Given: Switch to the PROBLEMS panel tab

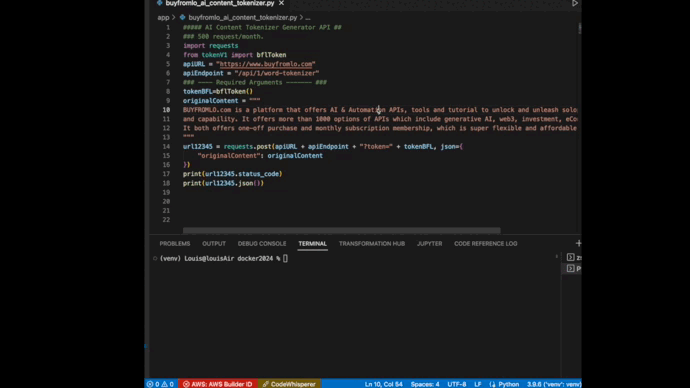Looking at the screenshot, I should click(175, 244).
